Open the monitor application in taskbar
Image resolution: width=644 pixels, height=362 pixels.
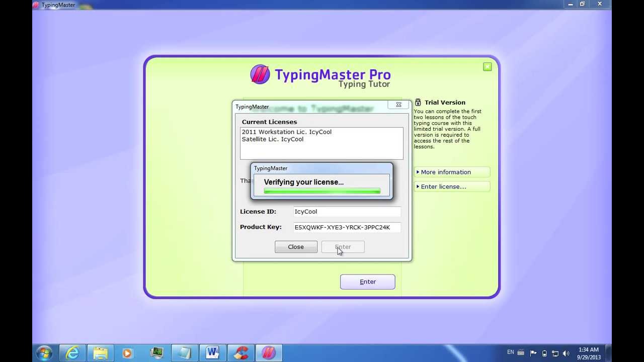click(156, 353)
